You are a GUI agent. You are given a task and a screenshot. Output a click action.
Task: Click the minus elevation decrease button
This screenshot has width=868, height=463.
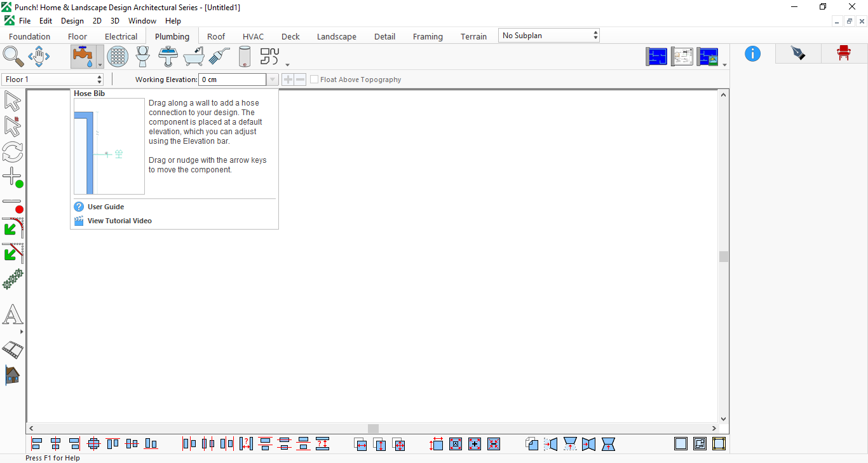coord(300,79)
